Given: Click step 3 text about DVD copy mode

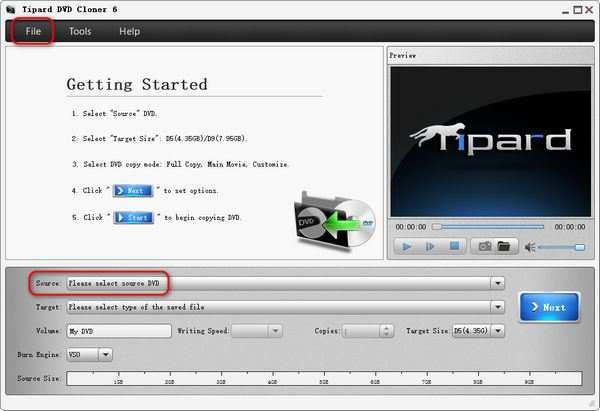Looking at the screenshot, I should click(181, 164).
